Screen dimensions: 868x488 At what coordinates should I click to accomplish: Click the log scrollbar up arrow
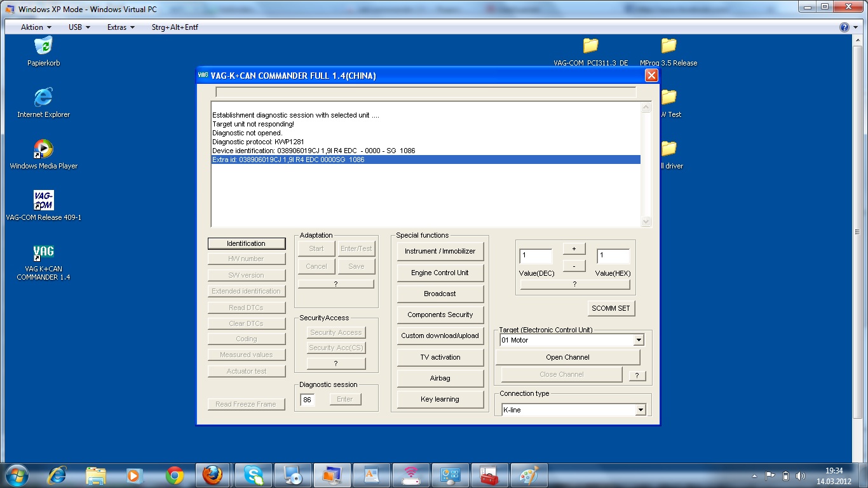(x=646, y=107)
